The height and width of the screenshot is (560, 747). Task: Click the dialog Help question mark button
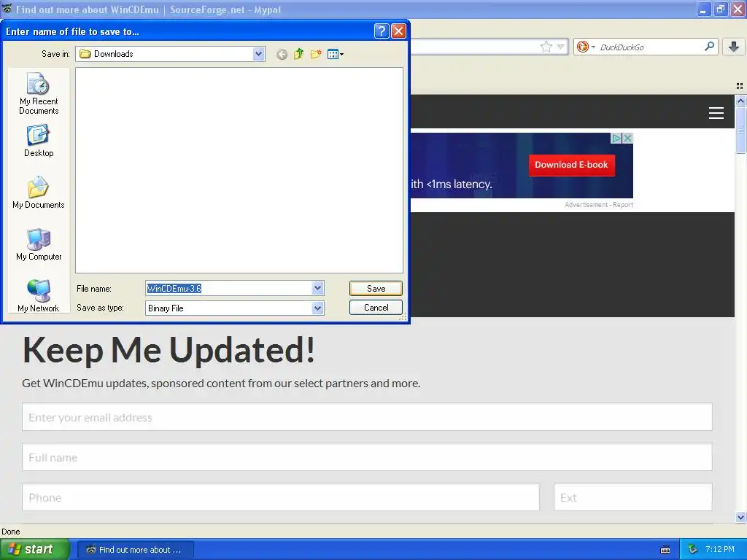(382, 31)
